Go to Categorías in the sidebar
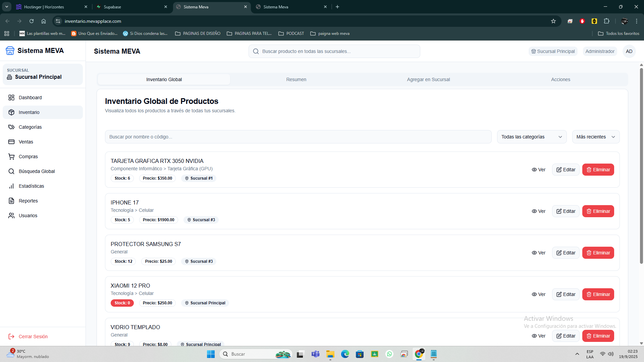 (x=43, y=127)
